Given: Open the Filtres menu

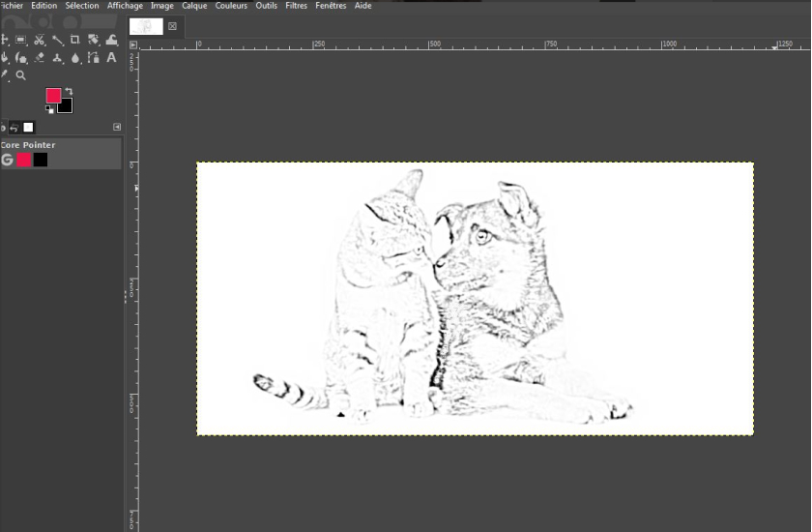Looking at the screenshot, I should tap(296, 6).
